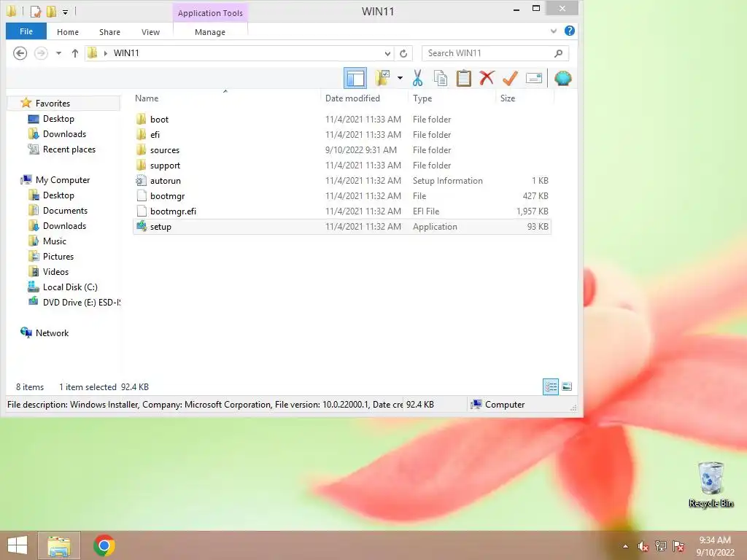Select the autorun setup information file
The width and height of the screenshot is (747, 560).
pos(342,181)
